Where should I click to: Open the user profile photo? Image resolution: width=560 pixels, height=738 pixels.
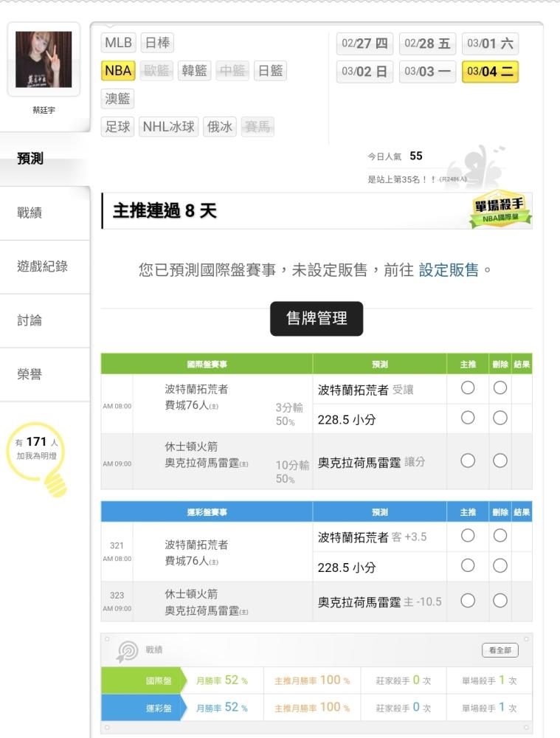pos(44,59)
